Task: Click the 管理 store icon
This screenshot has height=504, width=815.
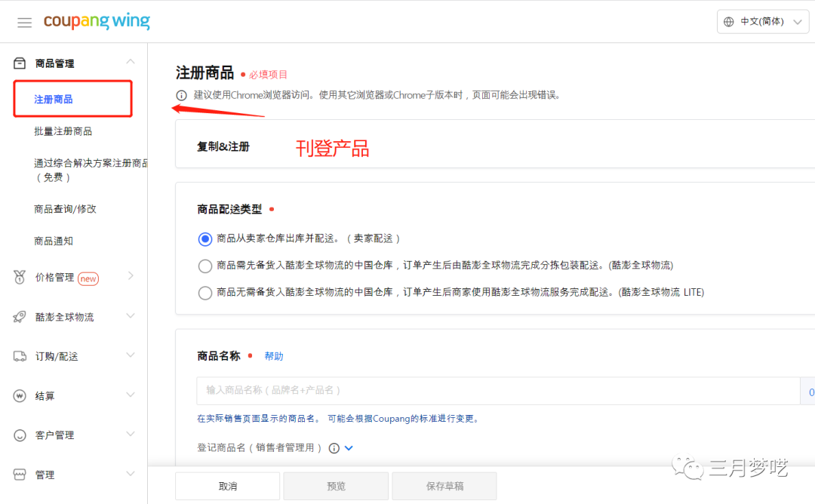Action: coord(20,475)
